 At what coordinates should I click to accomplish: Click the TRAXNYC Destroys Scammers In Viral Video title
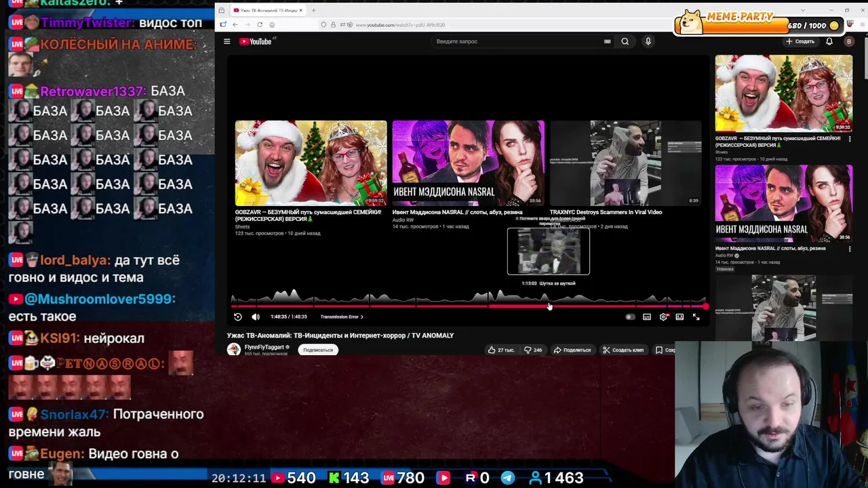[606, 212]
